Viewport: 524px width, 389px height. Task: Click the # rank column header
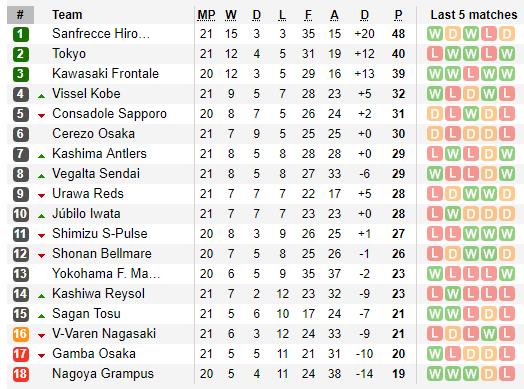20,15
